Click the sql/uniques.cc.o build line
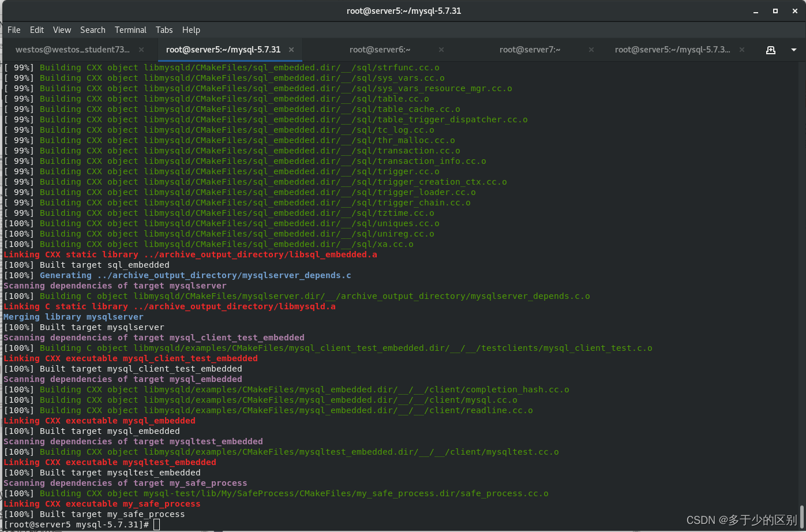 point(222,223)
